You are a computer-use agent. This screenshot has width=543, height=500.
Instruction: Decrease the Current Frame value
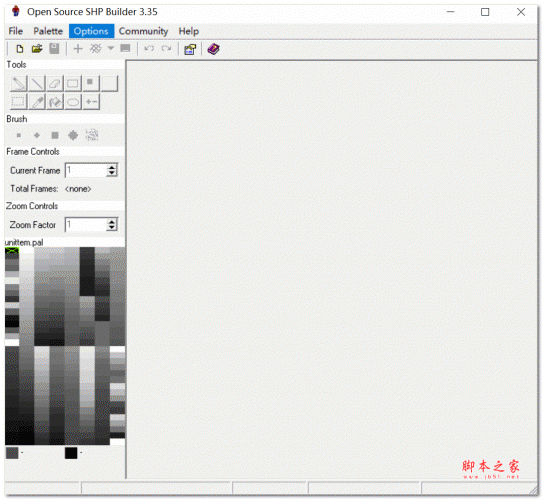pyautogui.click(x=112, y=173)
